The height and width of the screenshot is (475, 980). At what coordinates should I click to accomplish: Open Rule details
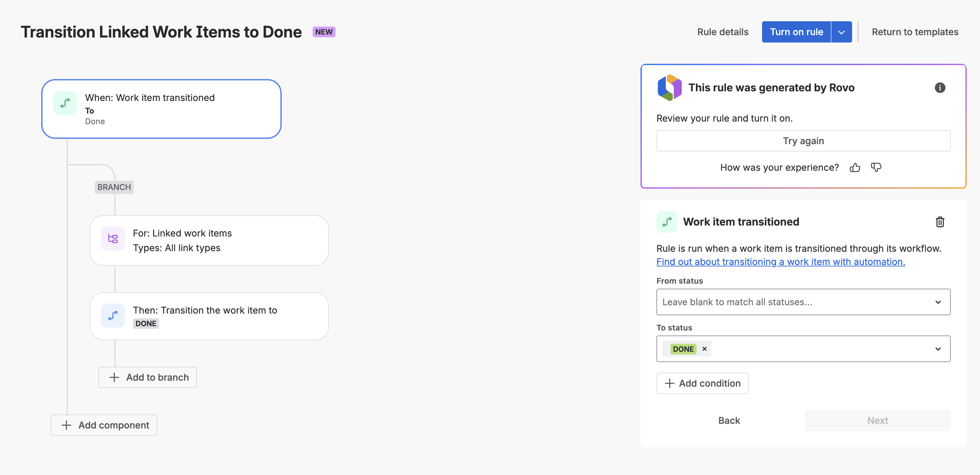click(722, 32)
